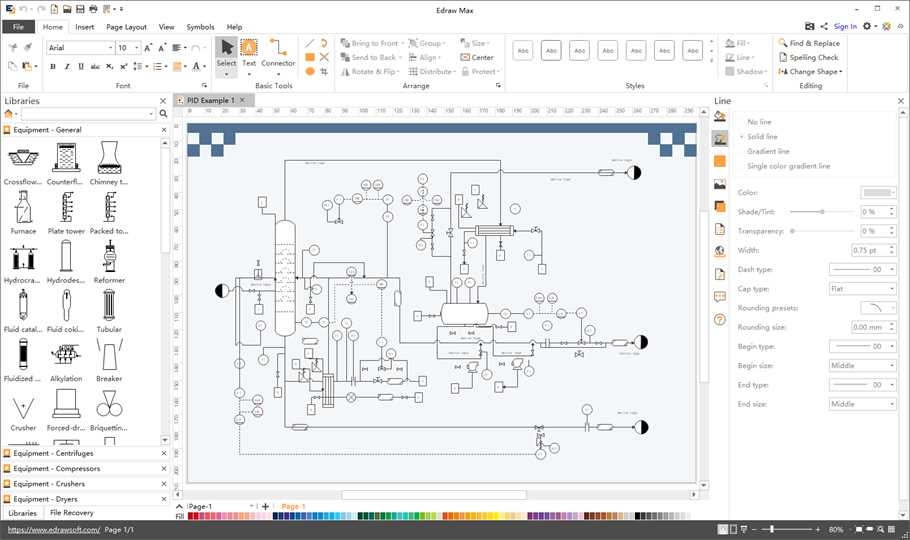Click the Print icon in quick access toolbar
The width and height of the screenshot is (910, 540).
pyautogui.click(x=93, y=9)
